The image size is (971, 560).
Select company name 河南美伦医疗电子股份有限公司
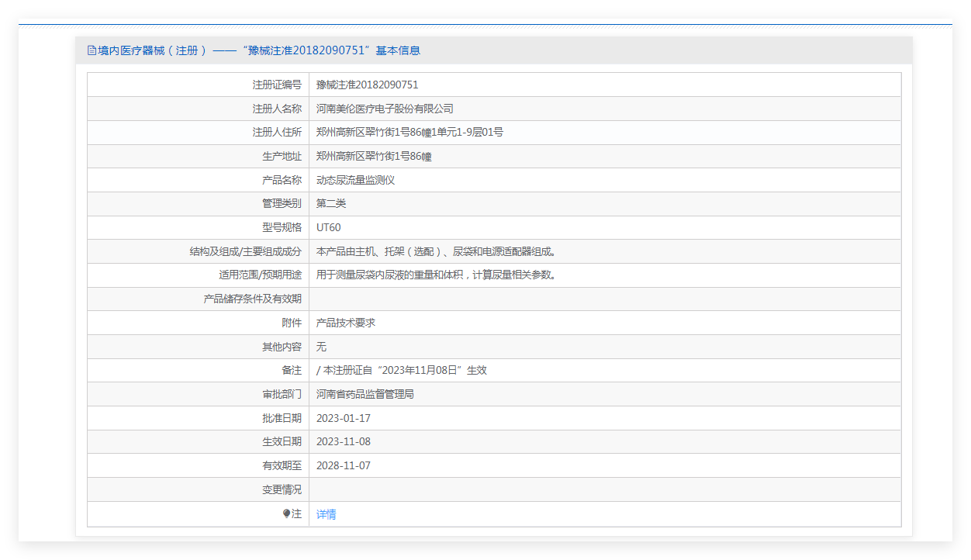(385, 109)
